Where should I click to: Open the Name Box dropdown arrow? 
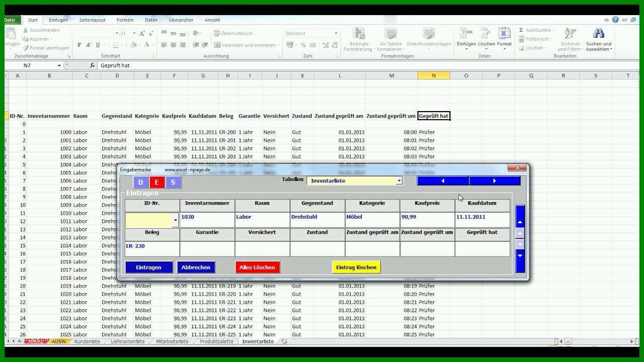(x=59, y=65)
